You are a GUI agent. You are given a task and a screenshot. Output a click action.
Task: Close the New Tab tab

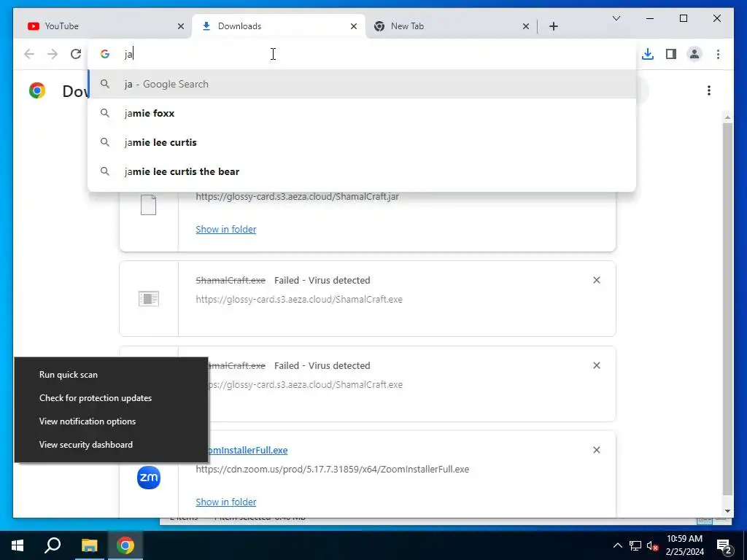click(526, 26)
